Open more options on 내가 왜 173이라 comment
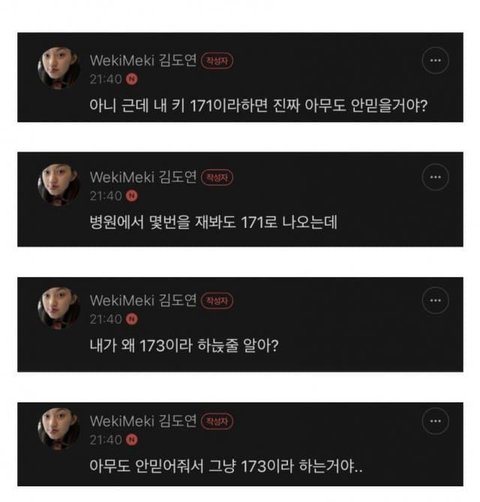The width and height of the screenshot is (480, 502). tap(435, 300)
